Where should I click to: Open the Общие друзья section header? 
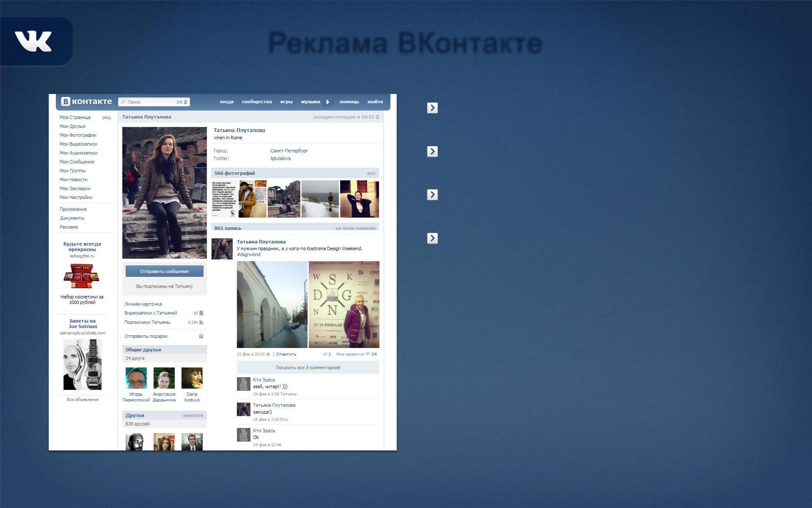tap(165, 350)
